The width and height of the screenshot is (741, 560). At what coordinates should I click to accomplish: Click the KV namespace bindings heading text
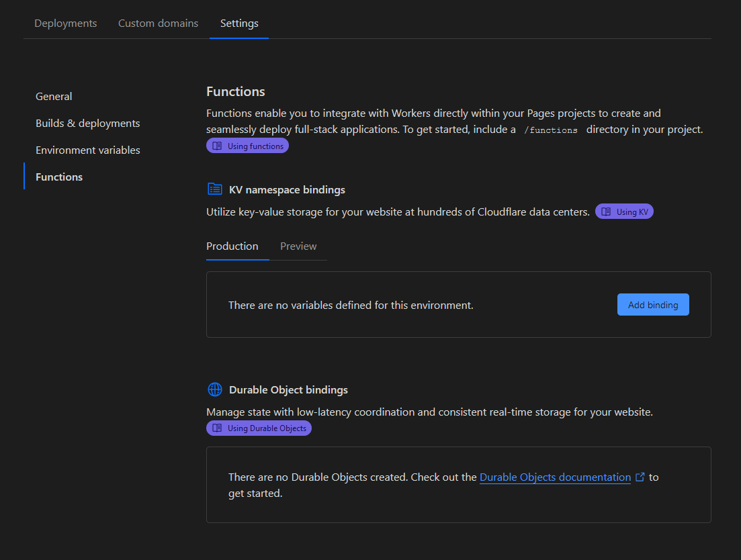click(287, 190)
